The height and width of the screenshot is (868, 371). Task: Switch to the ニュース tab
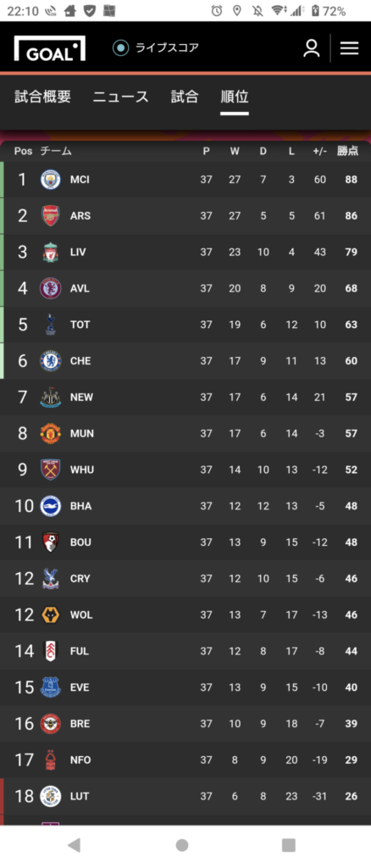[120, 97]
